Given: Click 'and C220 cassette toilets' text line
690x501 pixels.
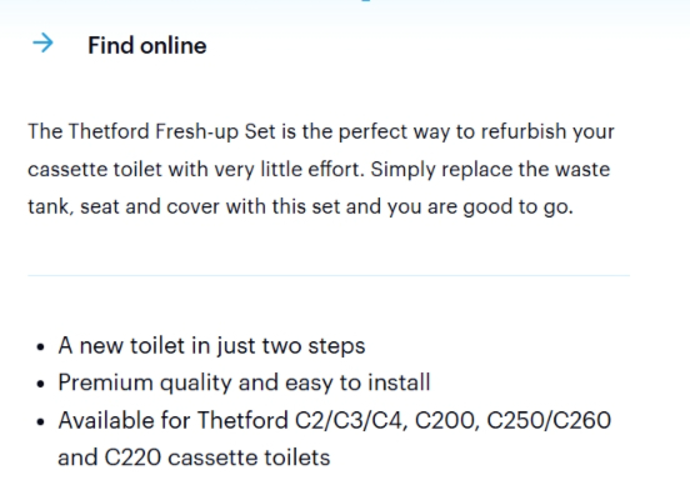Looking at the screenshot, I should pyautogui.click(x=194, y=457).
